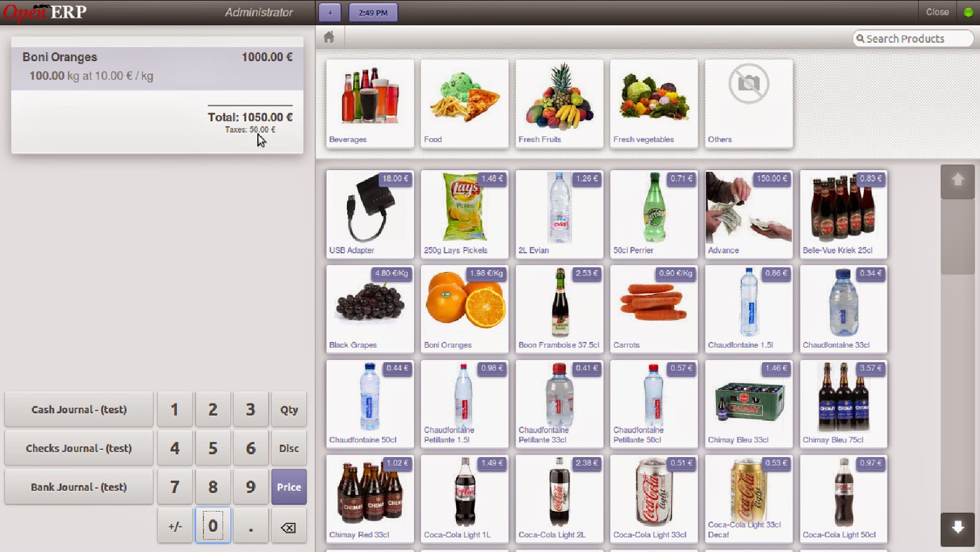Click the product list scrollbar thumb

pyautogui.click(x=958, y=236)
